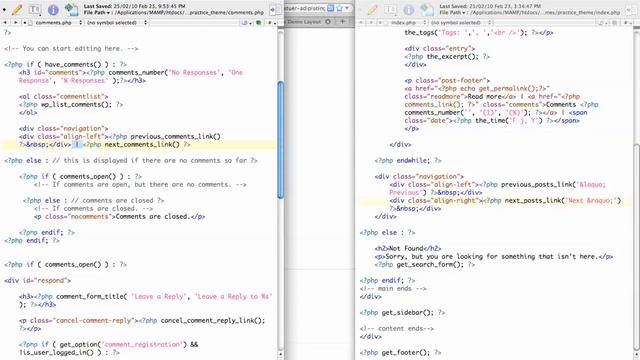Open the text-options popup icon in comments.php bar

point(246,23)
